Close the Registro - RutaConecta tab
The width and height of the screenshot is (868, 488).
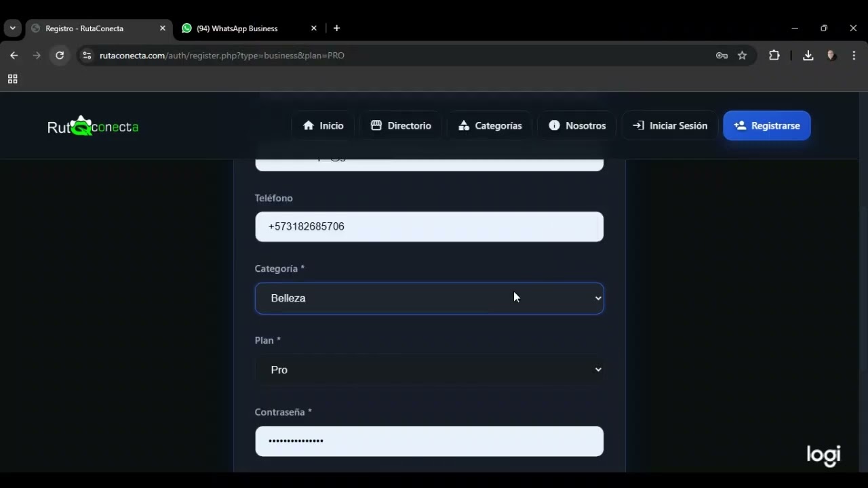[162, 28]
